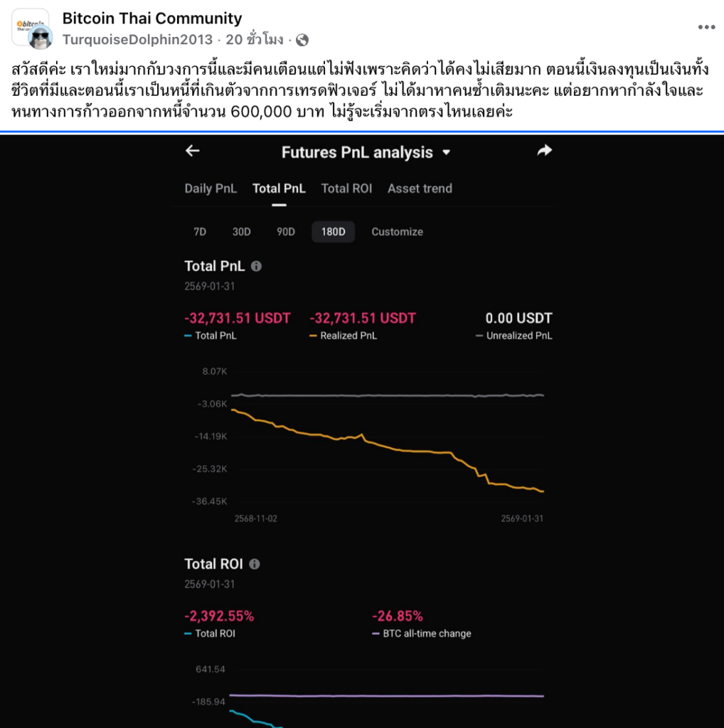Click the public globe privacy icon
This screenshot has height=728, width=724.
click(302, 40)
